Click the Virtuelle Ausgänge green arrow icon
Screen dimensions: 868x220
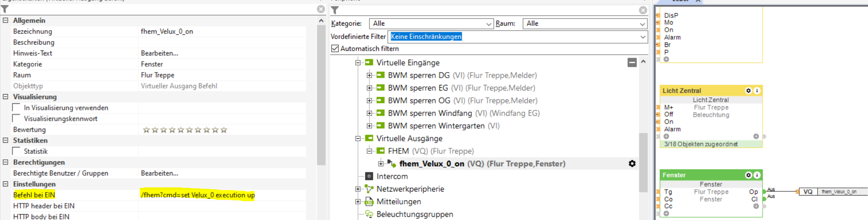coord(369,138)
